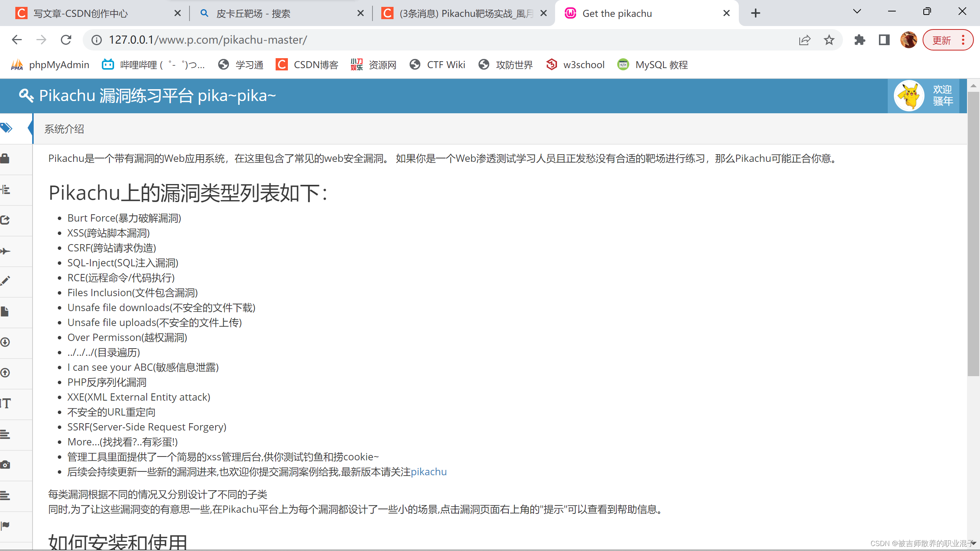Click the file document icon in sidebar

(5, 312)
